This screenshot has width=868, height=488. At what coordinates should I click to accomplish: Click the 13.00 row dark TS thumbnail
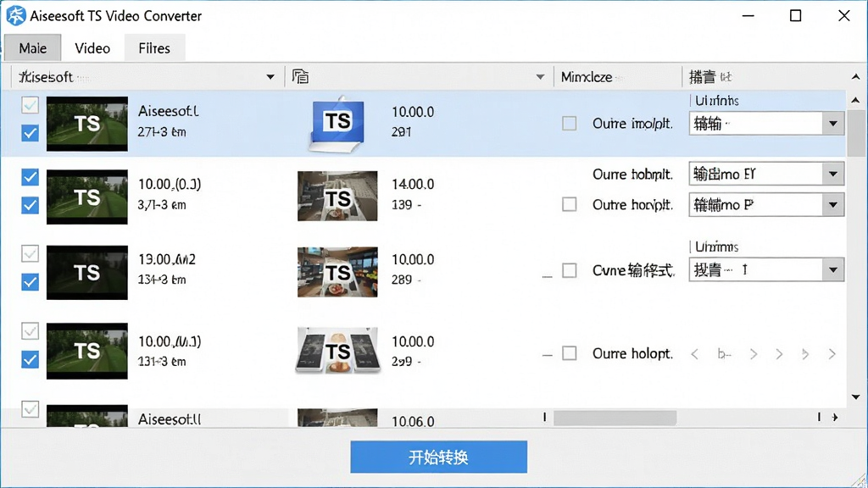click(x=87, y=273)
